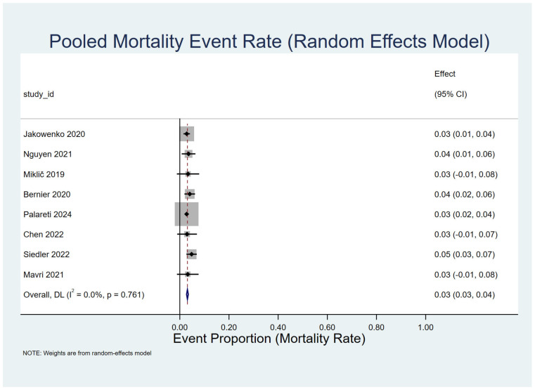Click the Chen 2022 study label
This screenshot has height=392, width=535.
tap(44, 235)
